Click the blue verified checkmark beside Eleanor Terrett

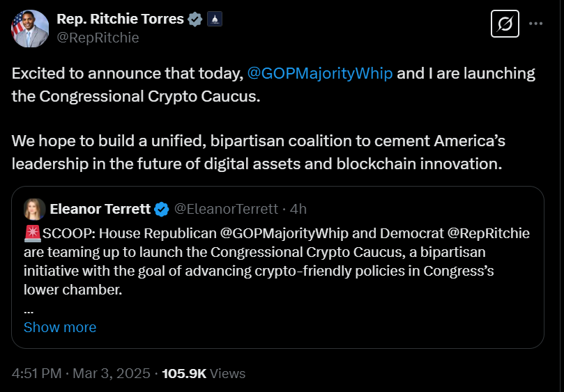tap(162, 209)
